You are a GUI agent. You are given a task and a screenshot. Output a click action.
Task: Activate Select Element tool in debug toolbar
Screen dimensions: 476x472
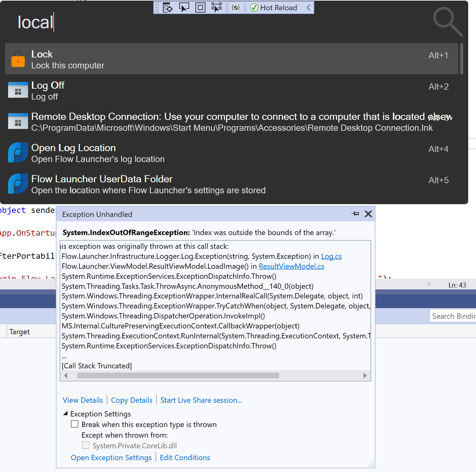pos(184,7)
